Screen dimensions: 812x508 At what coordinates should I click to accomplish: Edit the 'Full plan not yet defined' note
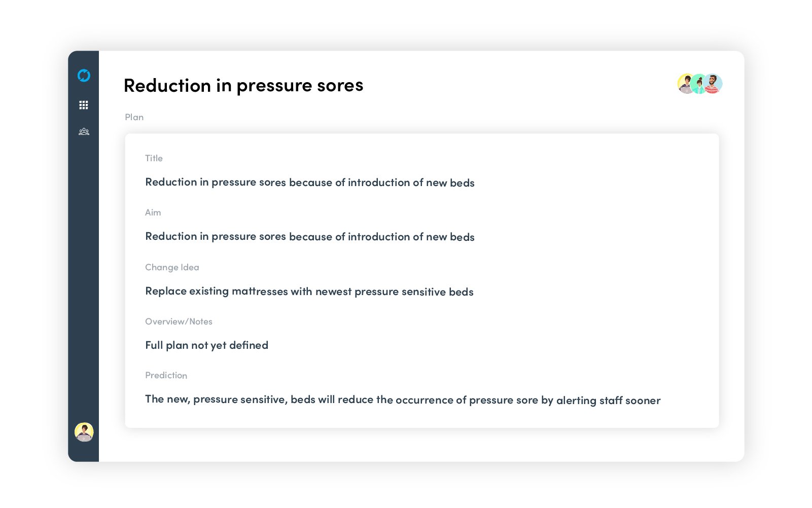tap(206, 345)
